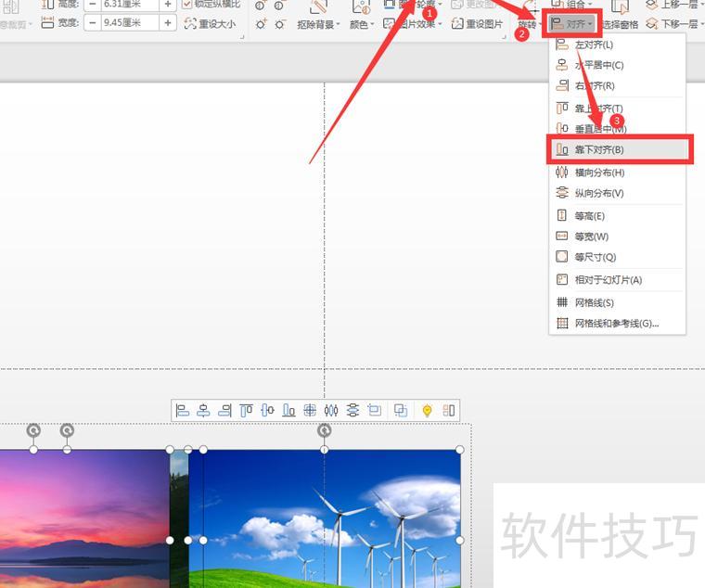This screenshot has height=588, width=705.
Task: Click group shapes icon in floating toolbar
Action: pyautogui.click(x=400, y=410)
